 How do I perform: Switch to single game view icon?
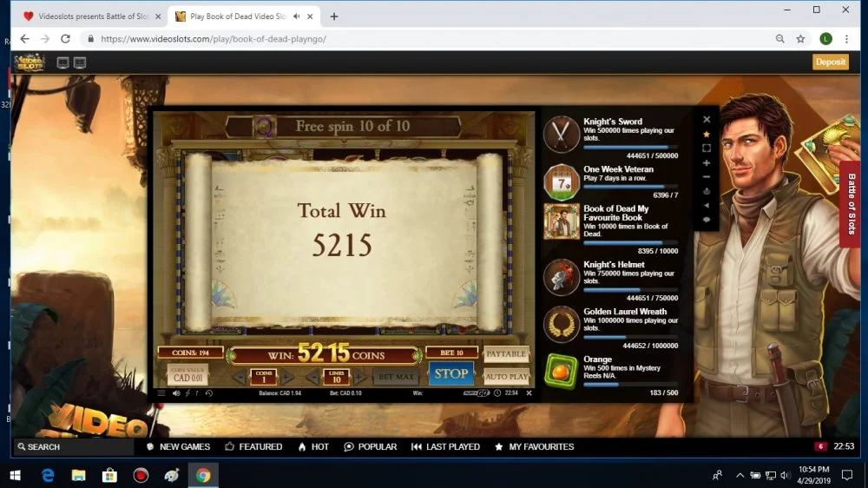(62, 63)
